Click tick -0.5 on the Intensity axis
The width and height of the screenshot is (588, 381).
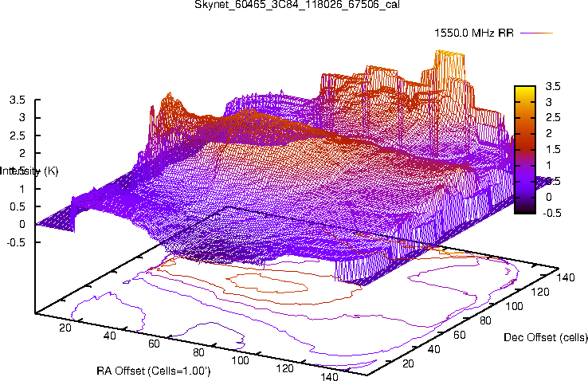click(x=16, y=242)
